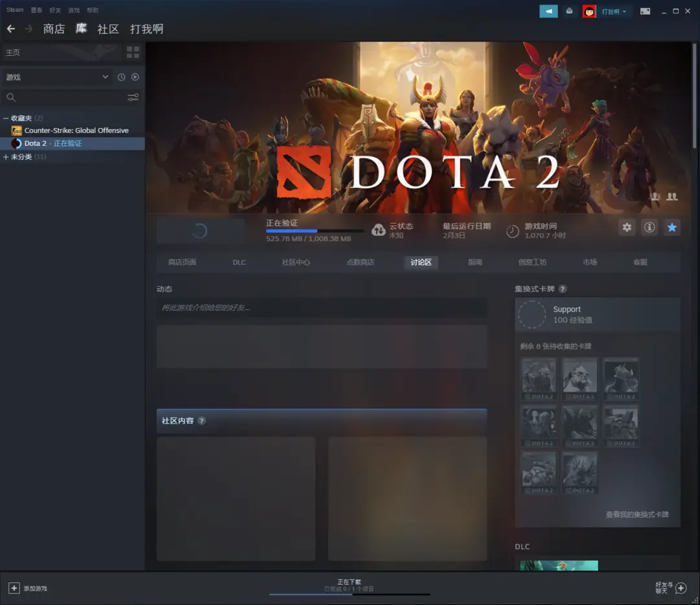The height and width of the screenshot is (605, 700).
Task: Click the single friend icon on banner
Action: coord(655,196)
